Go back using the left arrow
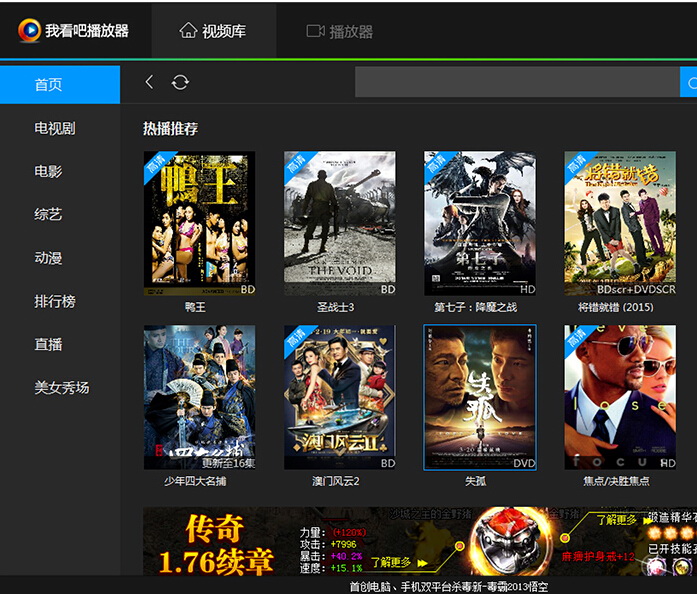The width and height of the screenshot is (697, 594). click(149, 82)
